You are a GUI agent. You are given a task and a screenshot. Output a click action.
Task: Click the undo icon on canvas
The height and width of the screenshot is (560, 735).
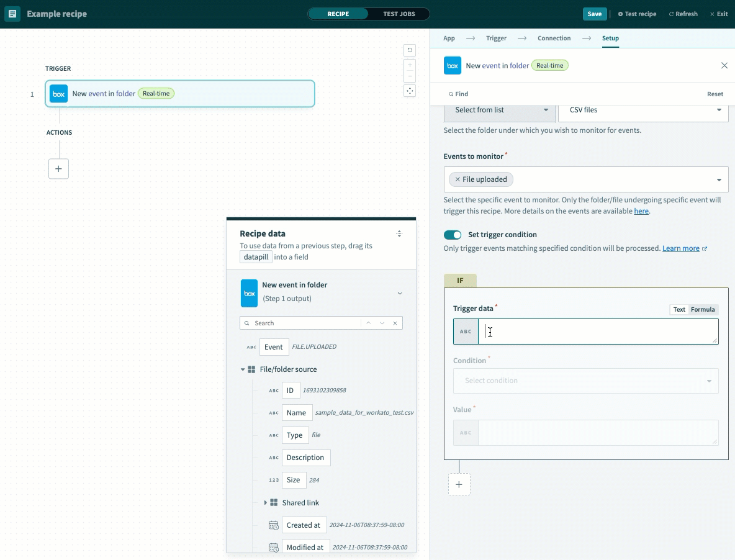click(x=410, y=50)
